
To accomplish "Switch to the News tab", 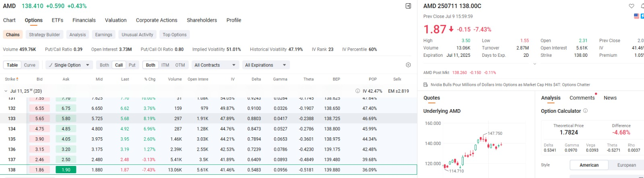I will coord(610,98).
